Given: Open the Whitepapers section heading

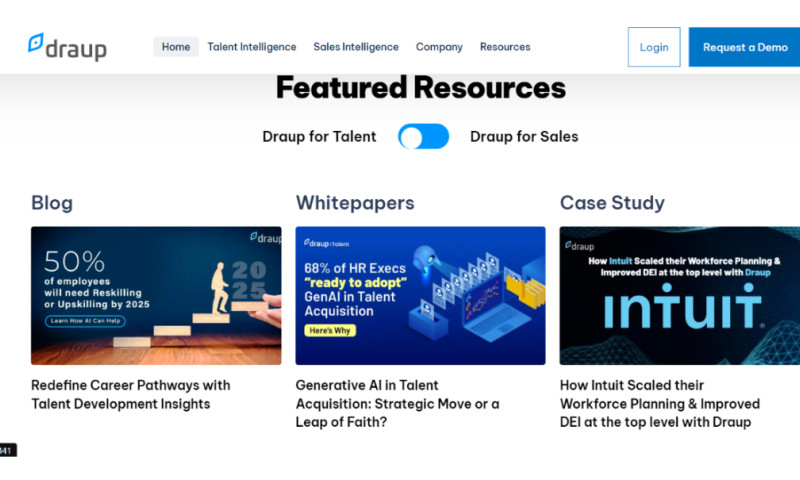Looking at the screenshot, I should coord(354,203).
